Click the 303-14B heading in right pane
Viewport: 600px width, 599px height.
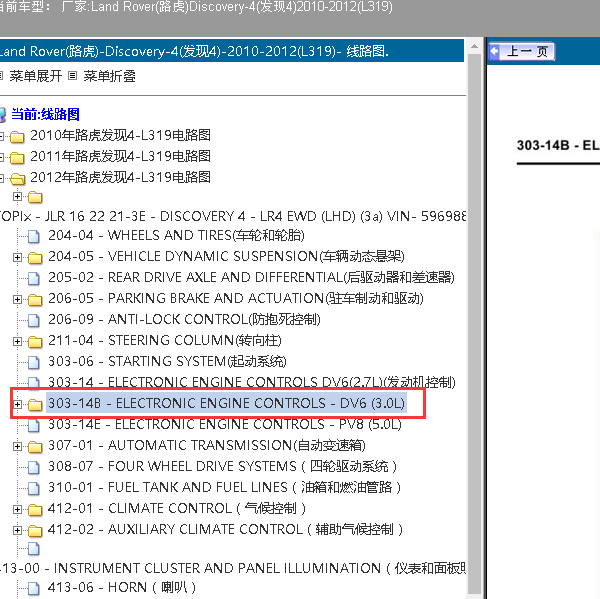(558, 145)
